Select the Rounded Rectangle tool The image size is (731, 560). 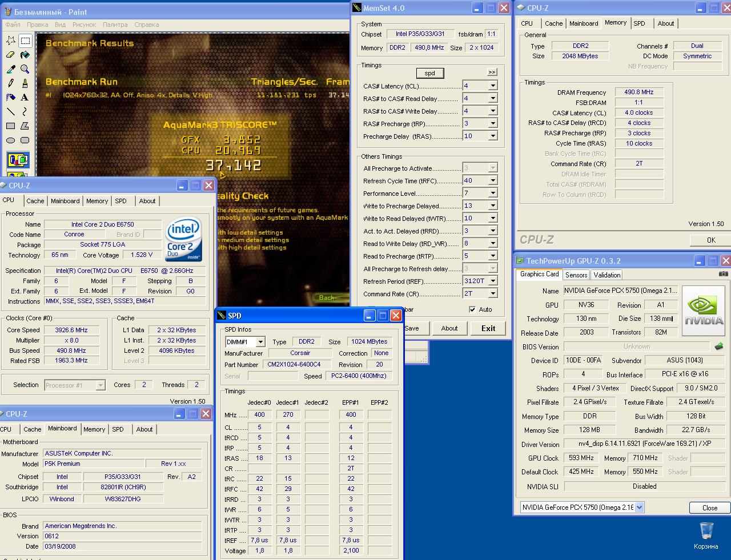[25, 140]
